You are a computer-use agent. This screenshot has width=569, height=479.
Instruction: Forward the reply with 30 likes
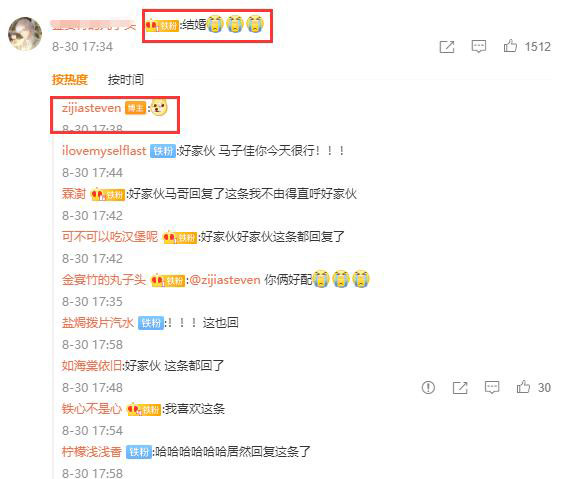pyautogui.click(x=460, y=388)
